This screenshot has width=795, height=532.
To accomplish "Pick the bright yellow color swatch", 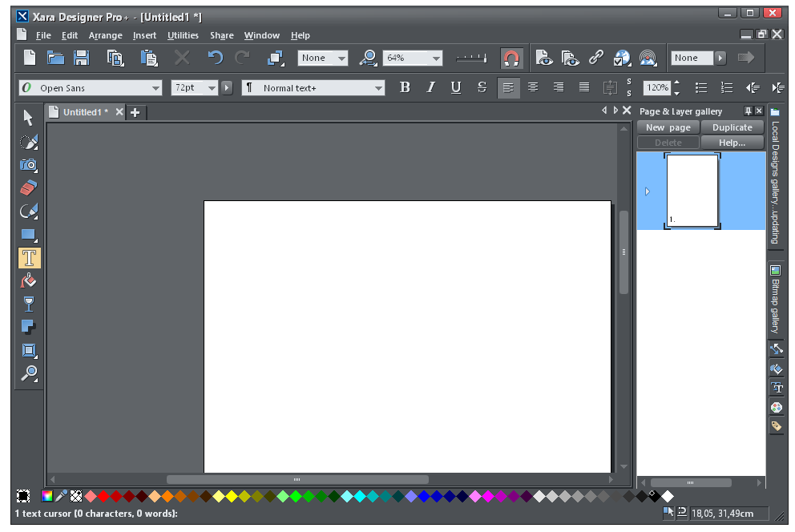I will click(231, 496).
